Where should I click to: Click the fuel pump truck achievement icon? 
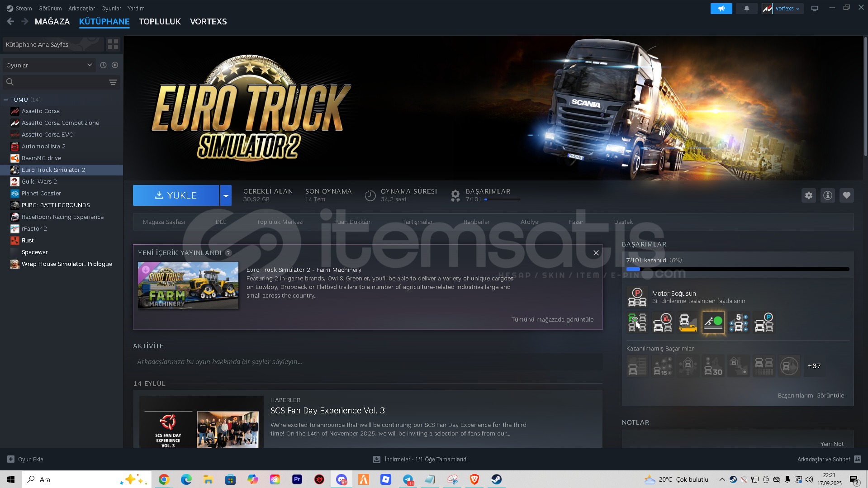(663, 322)
